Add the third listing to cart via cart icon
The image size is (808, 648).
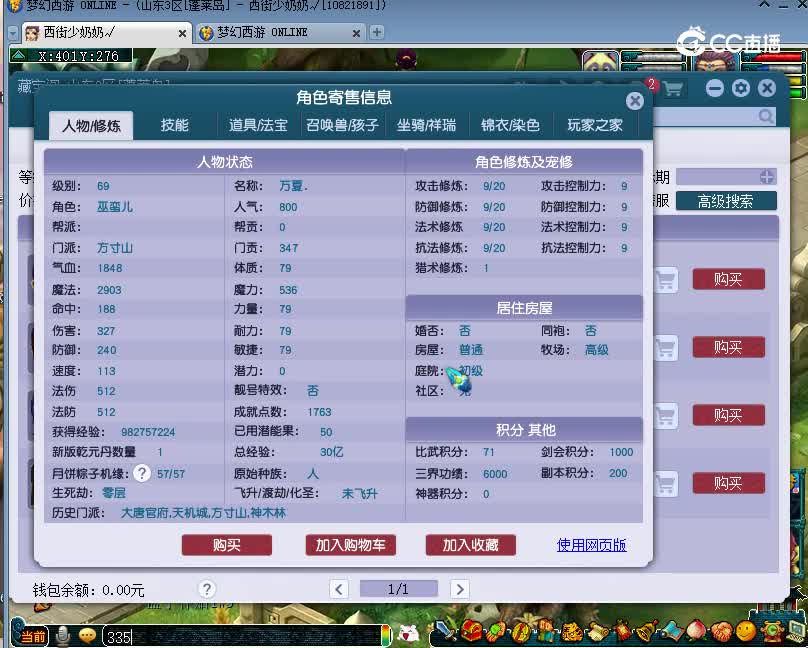pyautogui.click(x=666, y=416)
